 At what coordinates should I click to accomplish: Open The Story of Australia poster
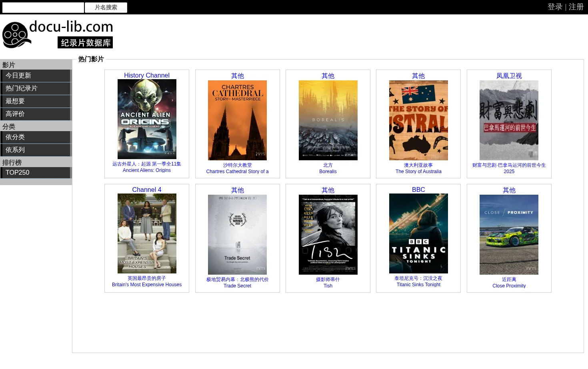pos(418,120)
